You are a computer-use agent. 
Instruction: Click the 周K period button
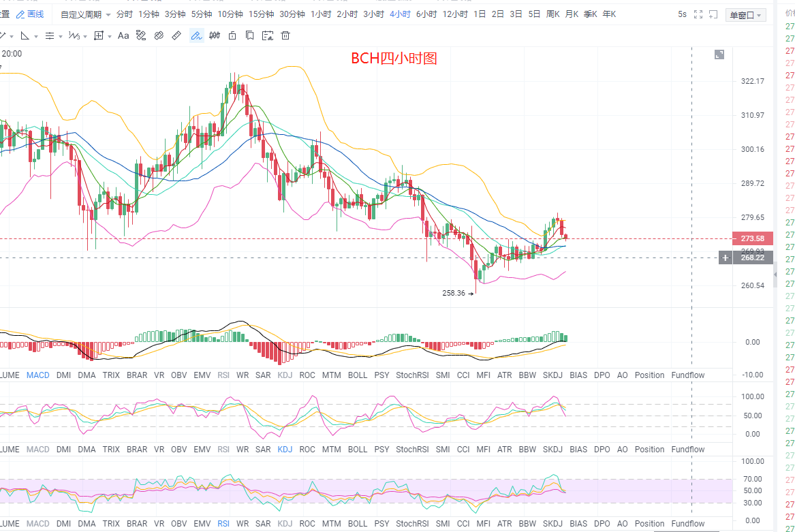(552, 14)
